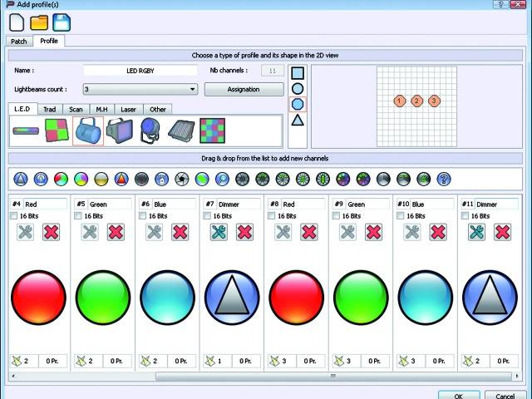Open a profile with the folder icon
This screenshot has width=532, height=399.
(x=39, y=23)
